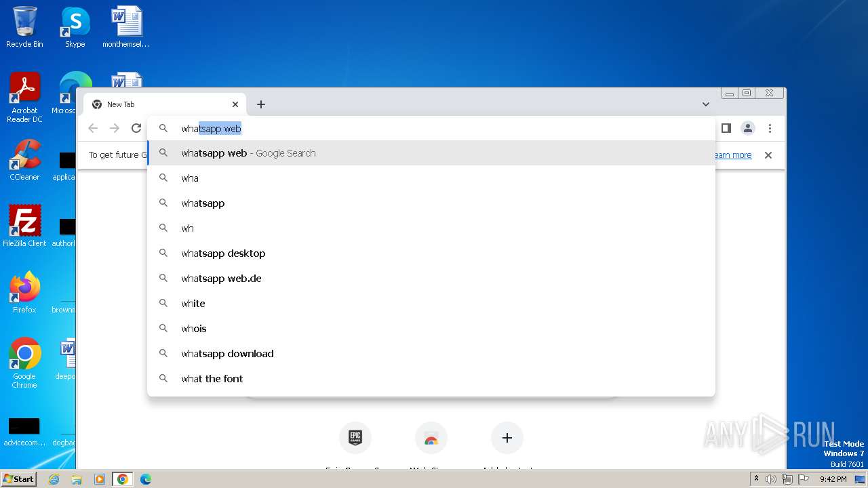The width and height of the screenshot is (868, 488).
Task: Open the 'advicecom' desktop file
Action: tap(24, 432)
